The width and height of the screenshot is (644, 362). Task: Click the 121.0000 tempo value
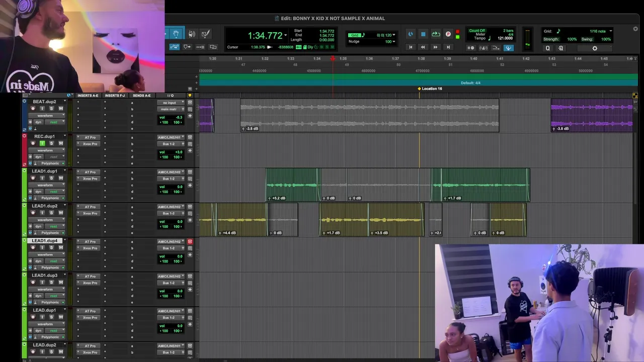[505, 38]
